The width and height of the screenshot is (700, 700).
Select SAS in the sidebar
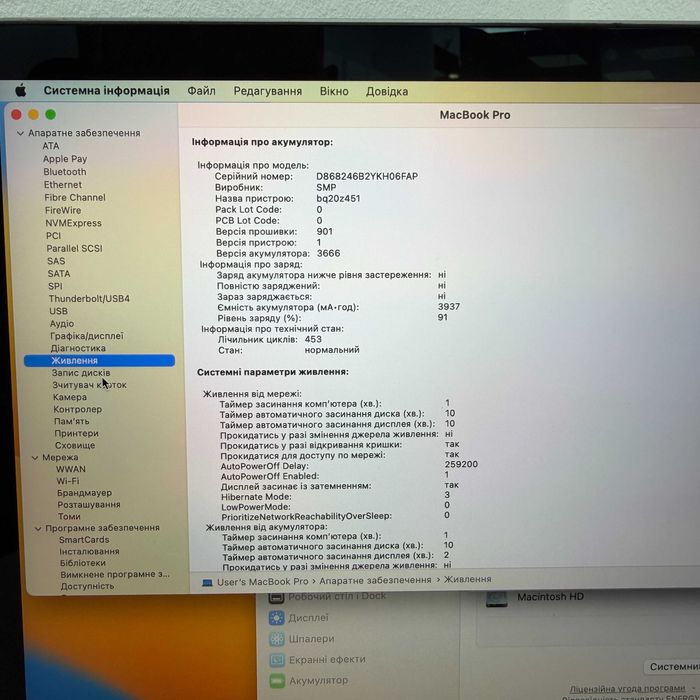56,261
